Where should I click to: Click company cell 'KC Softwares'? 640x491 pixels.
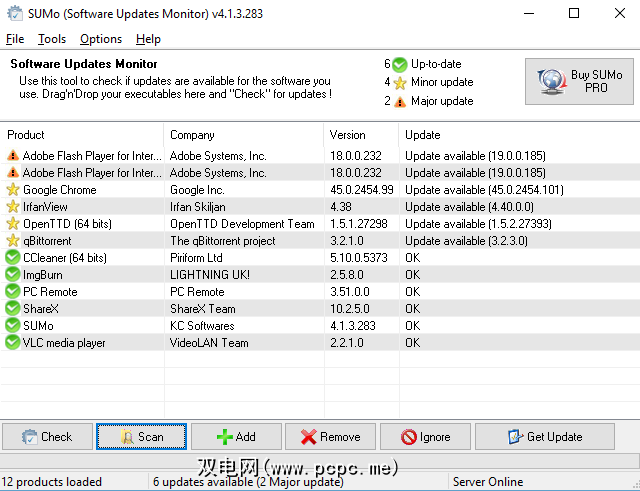click(202, 326)
